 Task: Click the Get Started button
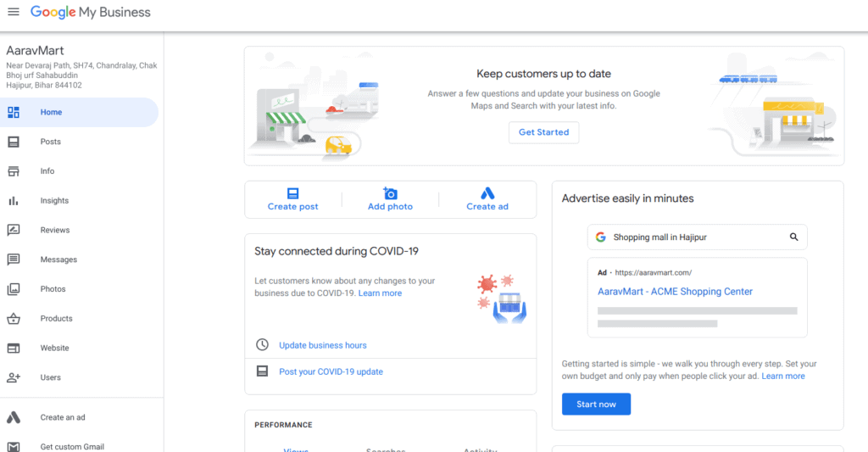(543, 132)
